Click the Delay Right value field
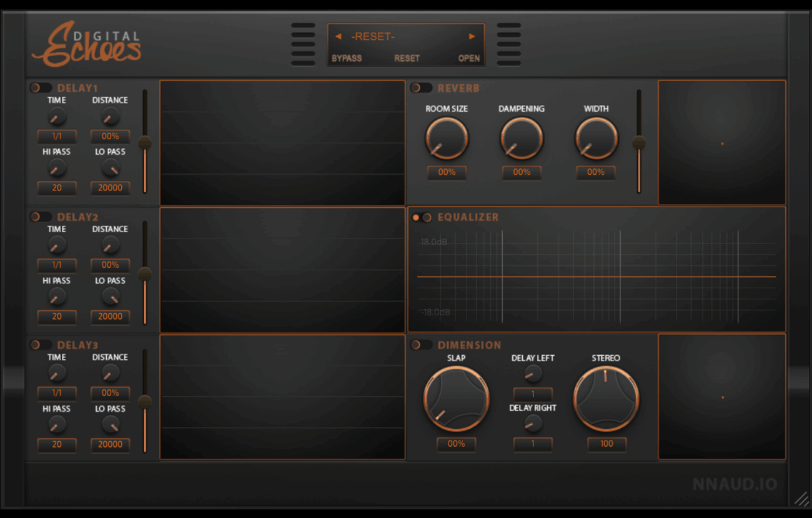Viewport: 812px width, 518px height. pyautogui.click(x=533, y=444)
